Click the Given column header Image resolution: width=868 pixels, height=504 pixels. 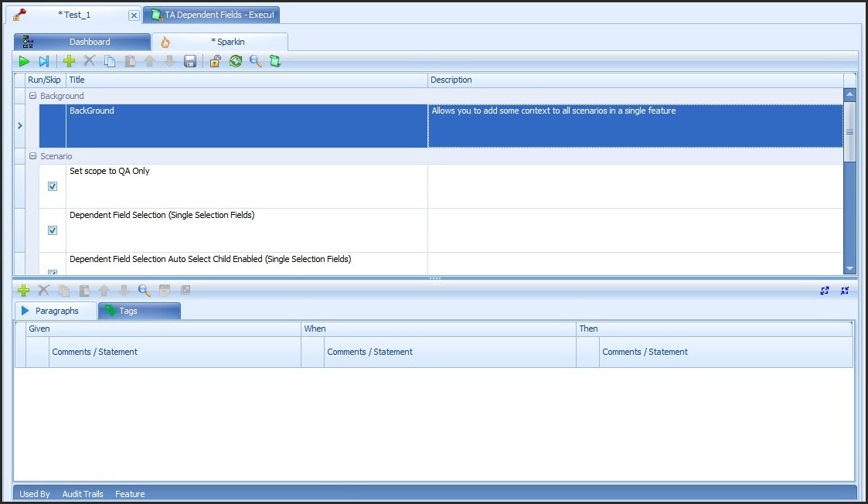[163, 329]
